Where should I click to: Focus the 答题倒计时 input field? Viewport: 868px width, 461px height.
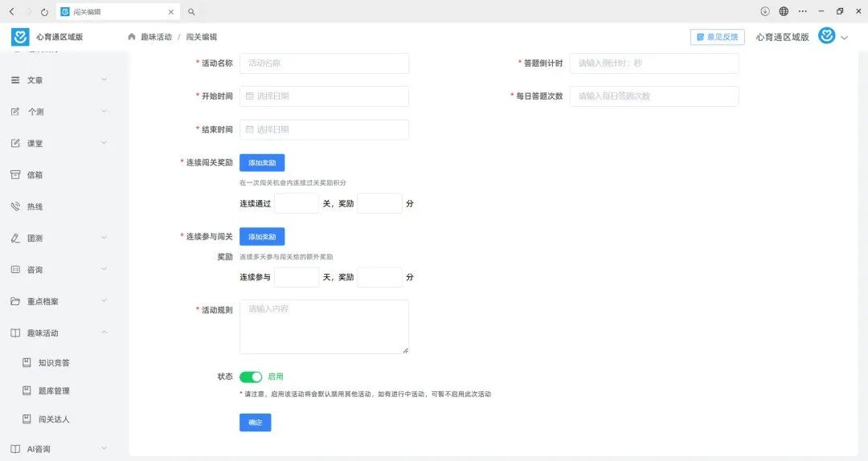pos(654,63)
